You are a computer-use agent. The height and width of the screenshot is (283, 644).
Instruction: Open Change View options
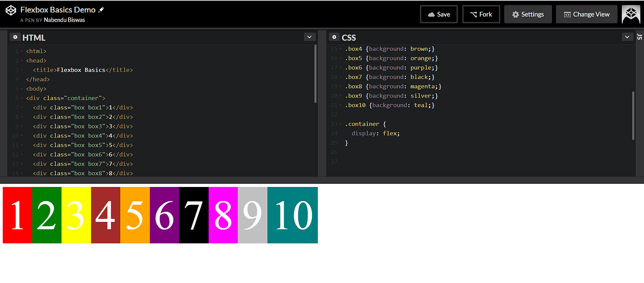click(x=586, y=14)
